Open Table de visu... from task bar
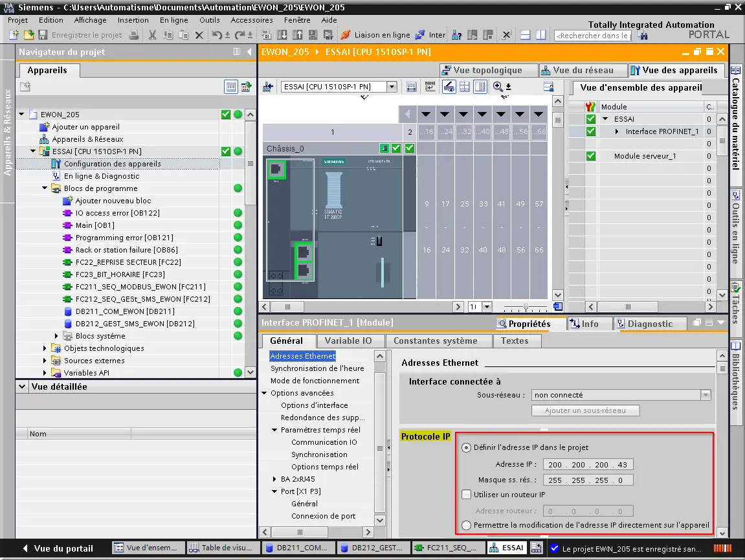The height and width of the screenshot is (560, 745). click(222, 548)
